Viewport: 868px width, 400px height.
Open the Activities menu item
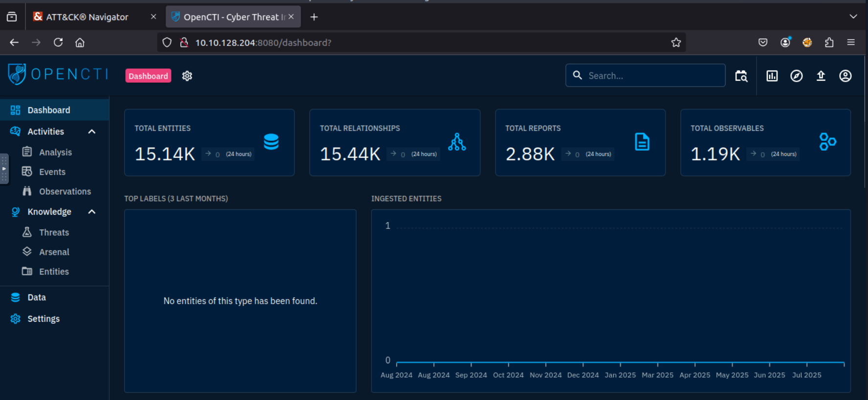coord(55,132)
